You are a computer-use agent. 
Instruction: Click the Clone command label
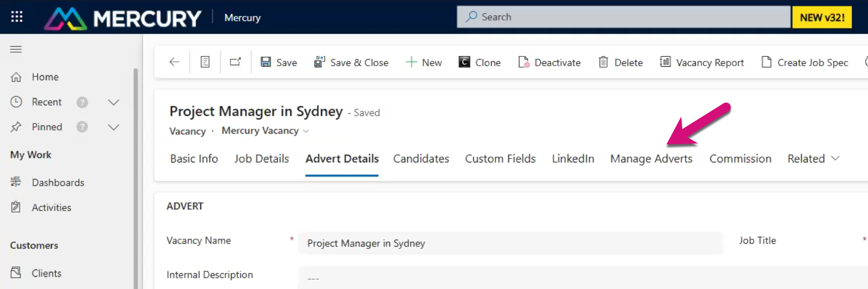[x=488, y=62]
